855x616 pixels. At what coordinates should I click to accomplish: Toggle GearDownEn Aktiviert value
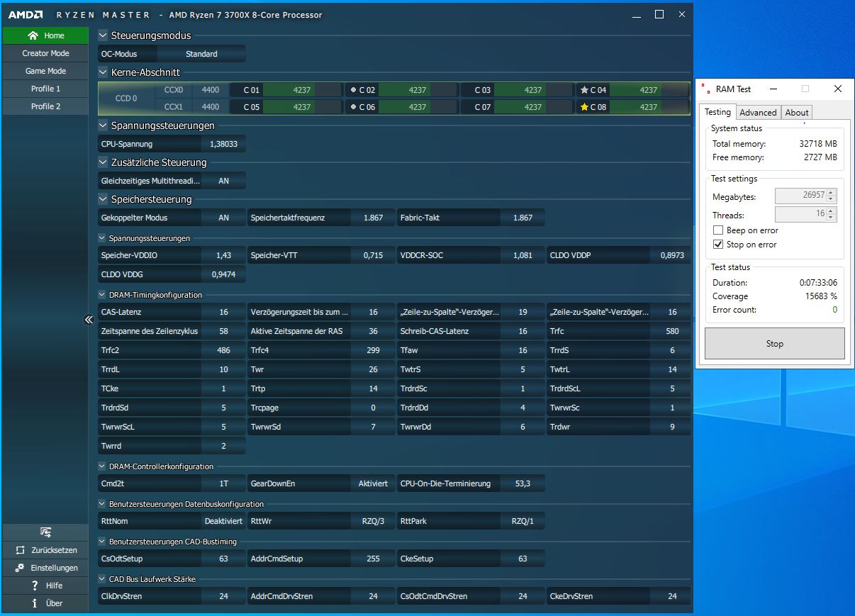pyautogui.click(x=373, y=483)
